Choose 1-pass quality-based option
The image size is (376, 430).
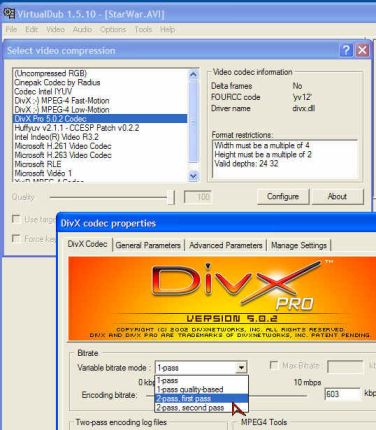201,389
